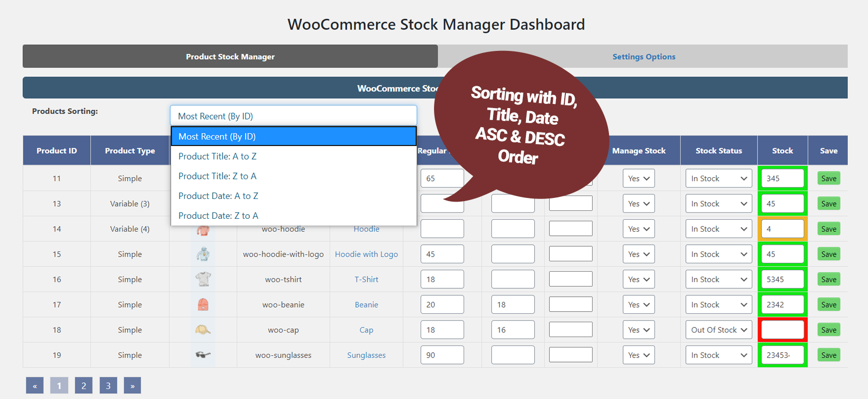Go to page 2
This screenshot has height=399, width=868.
pos(84,385)
